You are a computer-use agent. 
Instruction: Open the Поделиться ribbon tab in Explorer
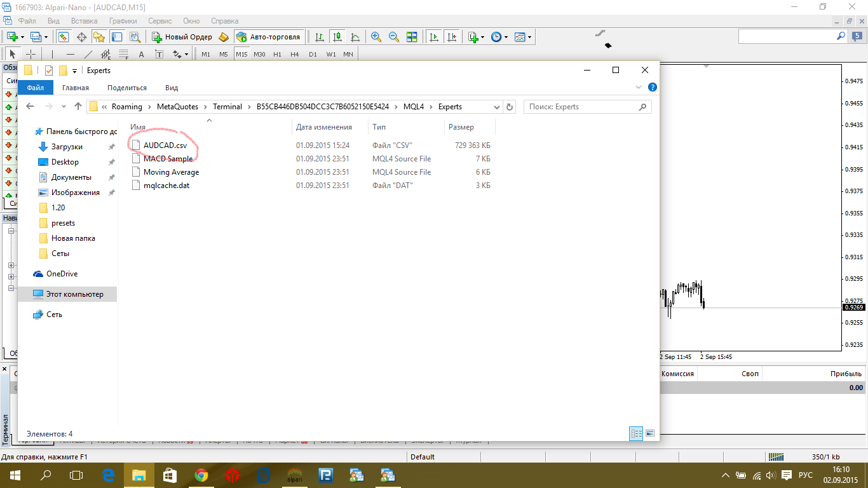tap(127, 88)
